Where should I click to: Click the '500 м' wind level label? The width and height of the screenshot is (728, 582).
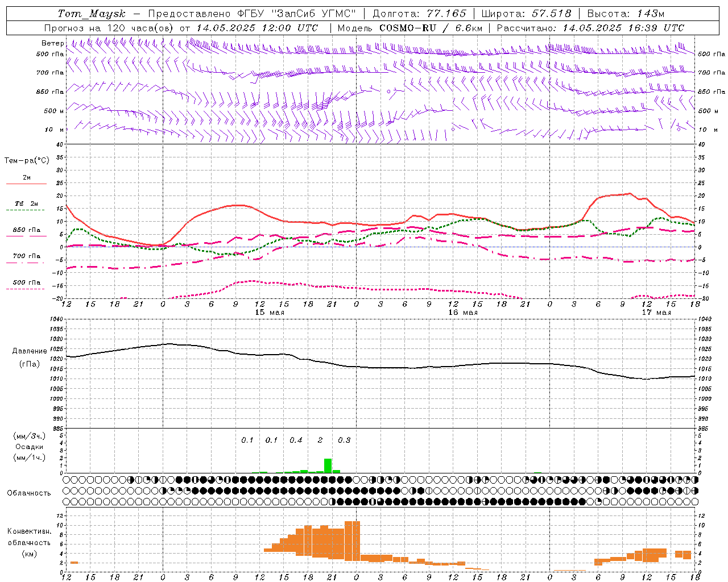pos(54,111)
